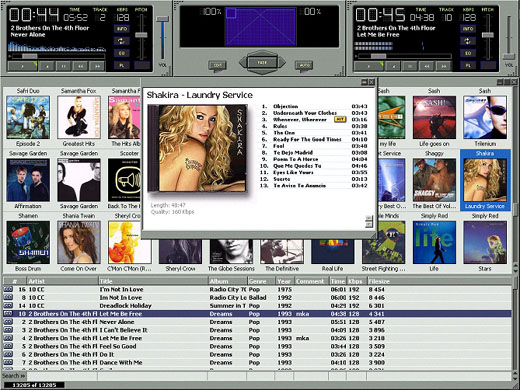Start playback on the right deck

coord(369,66)
